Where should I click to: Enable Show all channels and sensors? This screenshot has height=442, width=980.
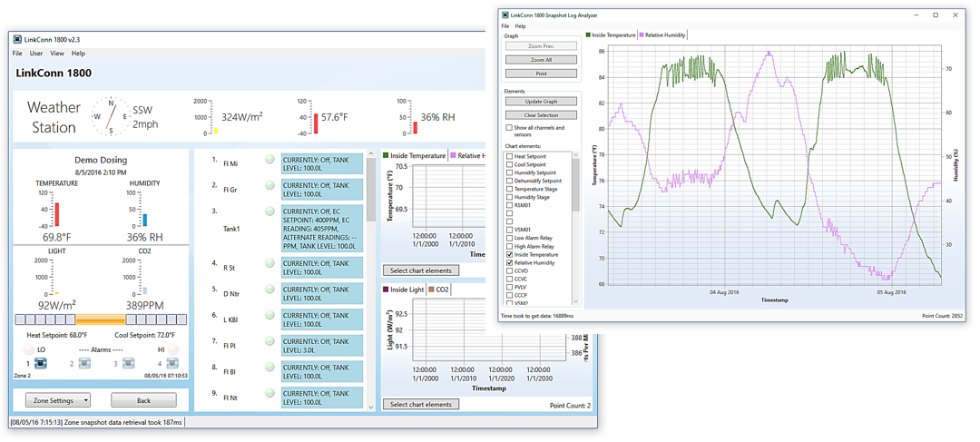click(509, 128)
